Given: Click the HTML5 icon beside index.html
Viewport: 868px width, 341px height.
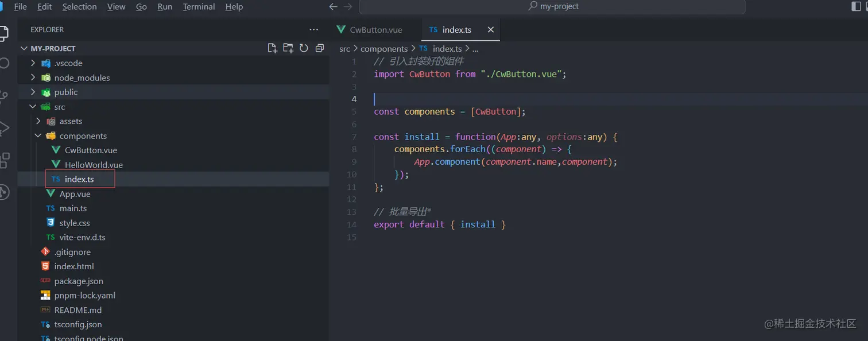Looking at the screenshot, I should coord(45,266).
